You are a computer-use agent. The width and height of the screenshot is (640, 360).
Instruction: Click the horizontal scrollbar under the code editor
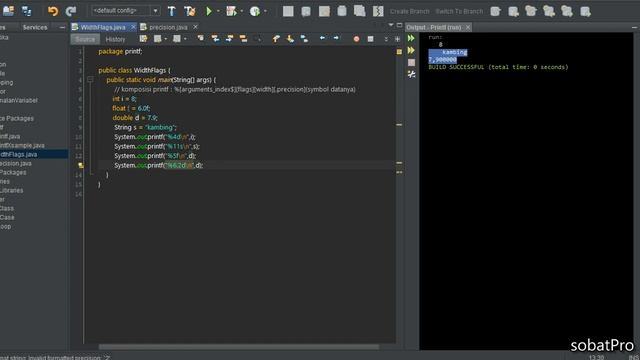[239, 347]
